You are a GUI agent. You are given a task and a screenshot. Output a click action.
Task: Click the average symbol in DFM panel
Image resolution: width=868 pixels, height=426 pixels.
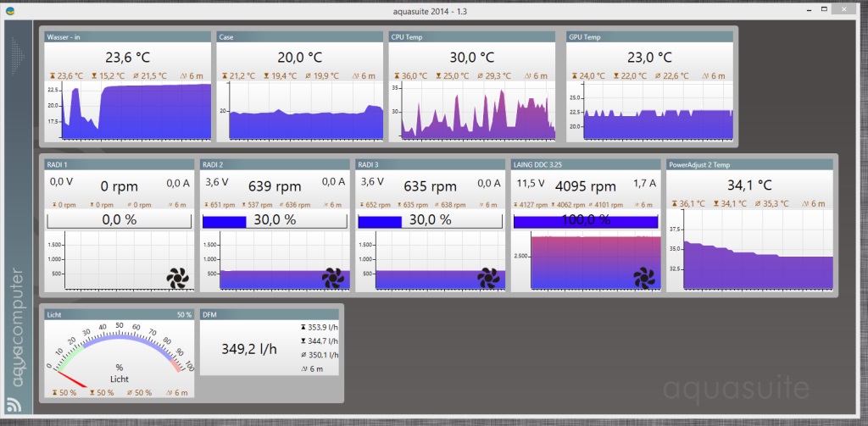(x=304, y=355)
